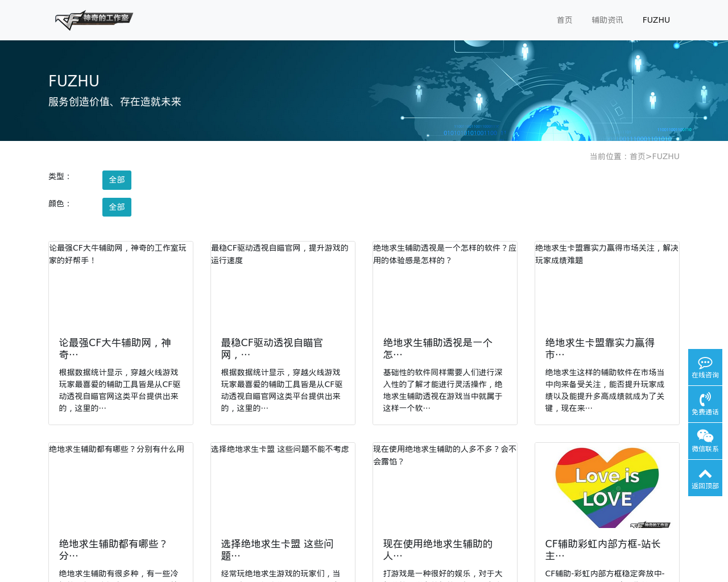Click the 当前位置： breadcrumb label
The image size is (728, 582).
[609, 156]
